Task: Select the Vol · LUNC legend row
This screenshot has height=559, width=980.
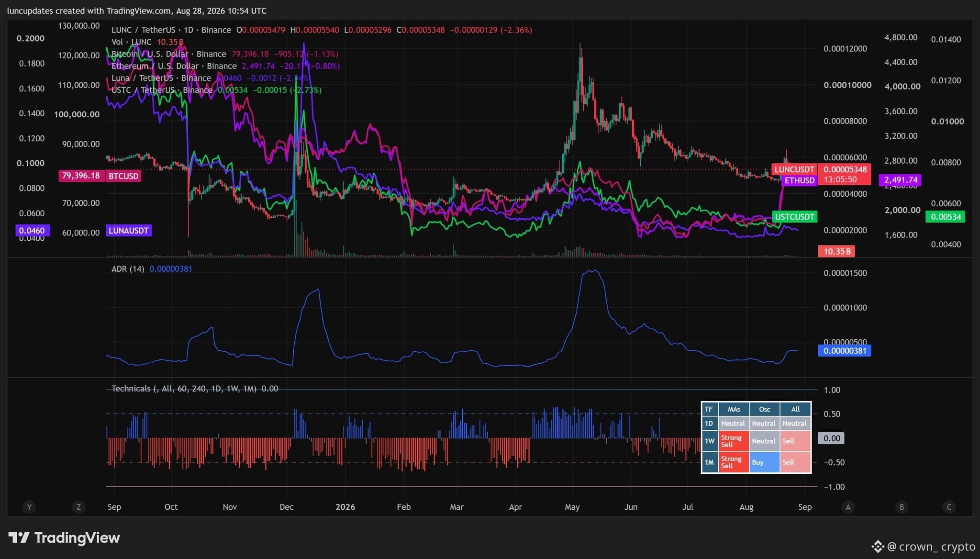Action: (x=147, y=42)
